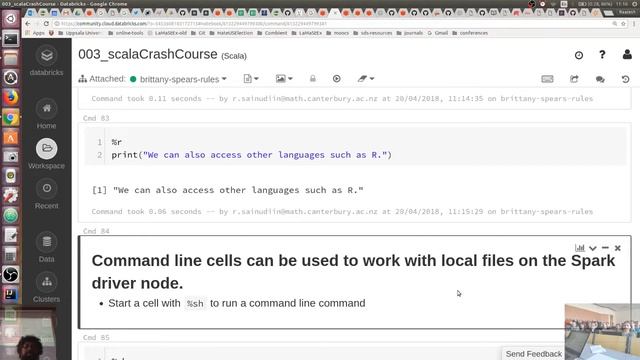Open the user account icon
Image resolution: width=640 pixels, height=360 pixels.
tap(627, 54)
